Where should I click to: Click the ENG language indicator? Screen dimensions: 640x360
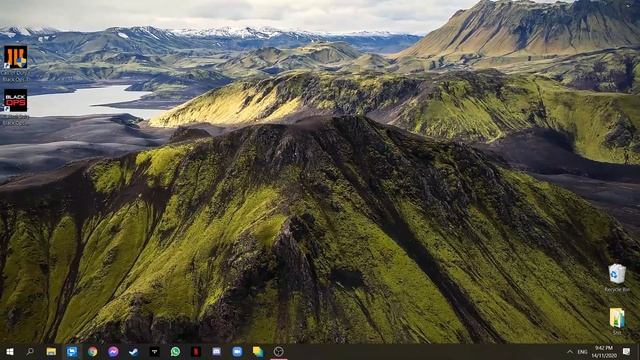582,352
